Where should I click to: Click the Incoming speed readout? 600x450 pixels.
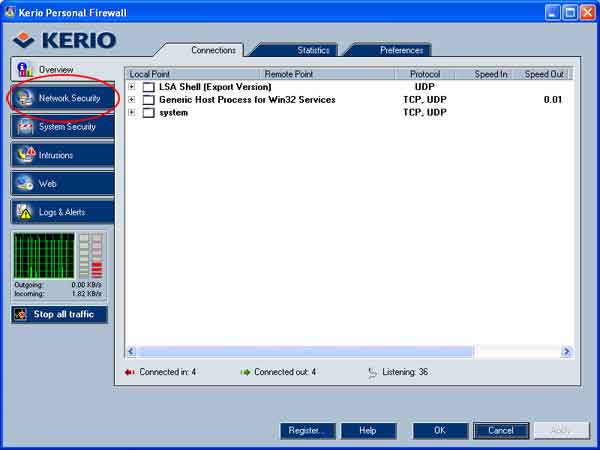pyautogui.click(x=58, y=294)
